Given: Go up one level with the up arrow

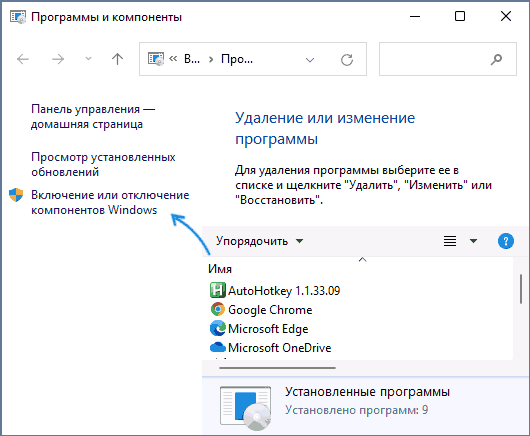Looking at the screenshot, I should click(117, 59).
